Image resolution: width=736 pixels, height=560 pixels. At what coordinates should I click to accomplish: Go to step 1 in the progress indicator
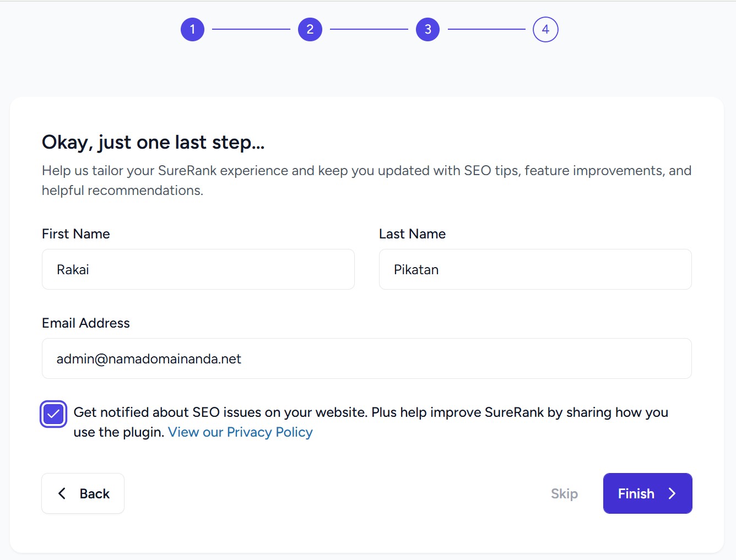(x=192, y=30)
